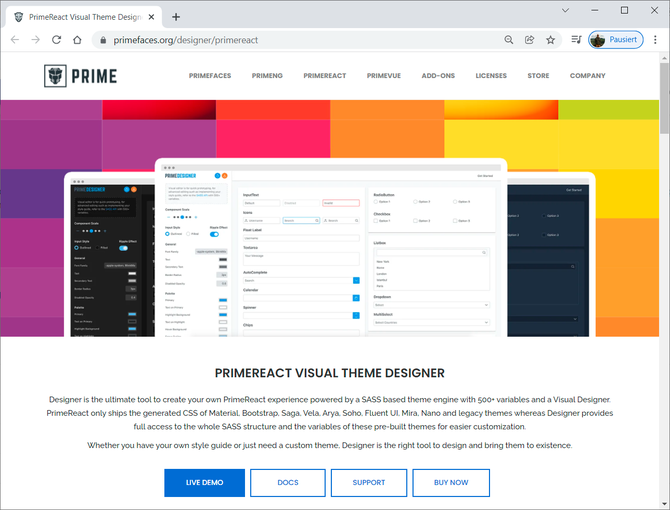Image resolution: width=670 pixels, height=510 pixels.
Task: Reload the page with refresh icon
Action: click(x=56, y=40)
